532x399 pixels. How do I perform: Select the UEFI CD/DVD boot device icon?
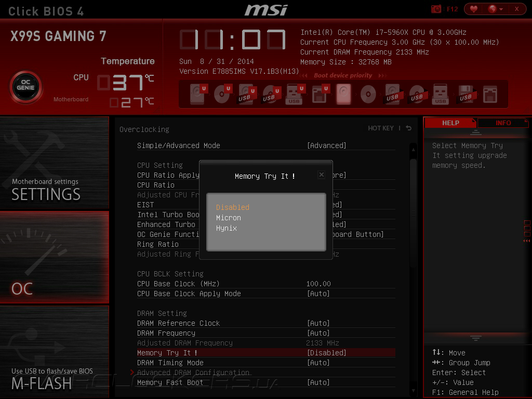click(x=222, y=94)
